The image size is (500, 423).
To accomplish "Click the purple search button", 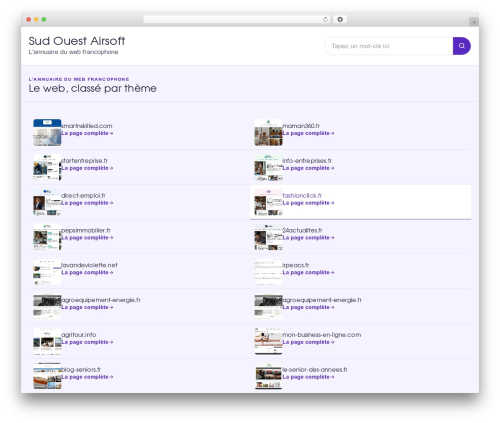I will pyautogui.click(x=462, y=46).
